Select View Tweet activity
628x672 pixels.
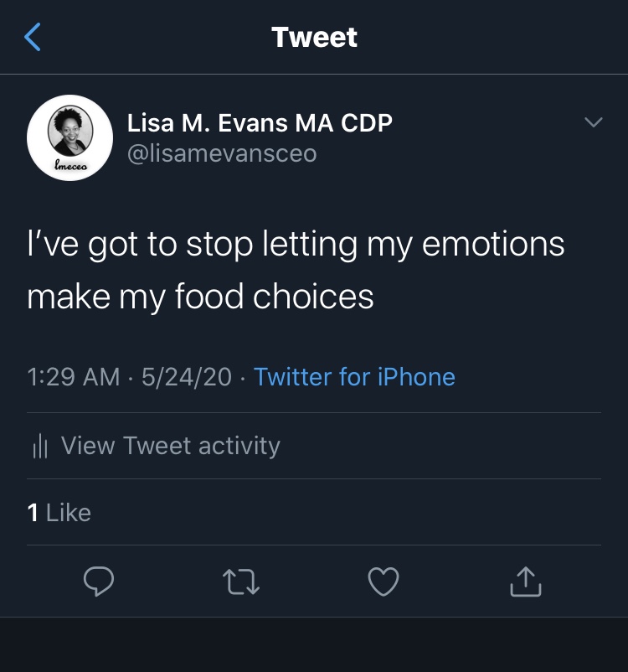(x=171, y=446)
